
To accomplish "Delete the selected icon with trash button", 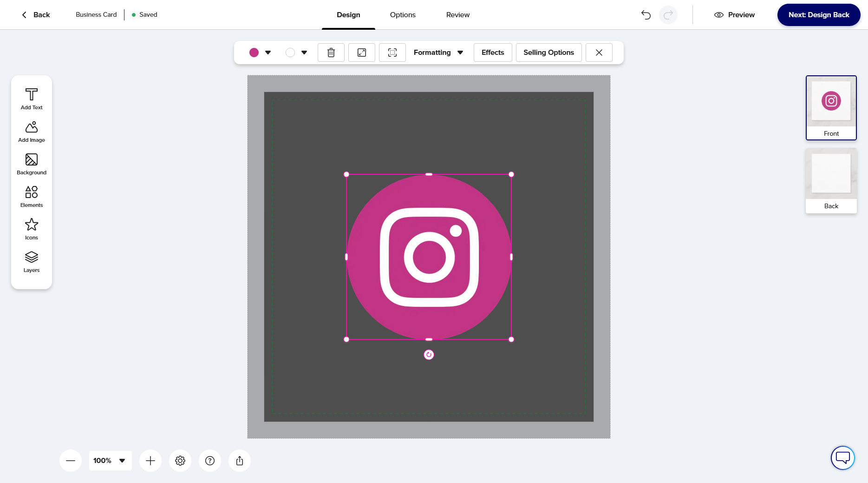I will 331,53.
